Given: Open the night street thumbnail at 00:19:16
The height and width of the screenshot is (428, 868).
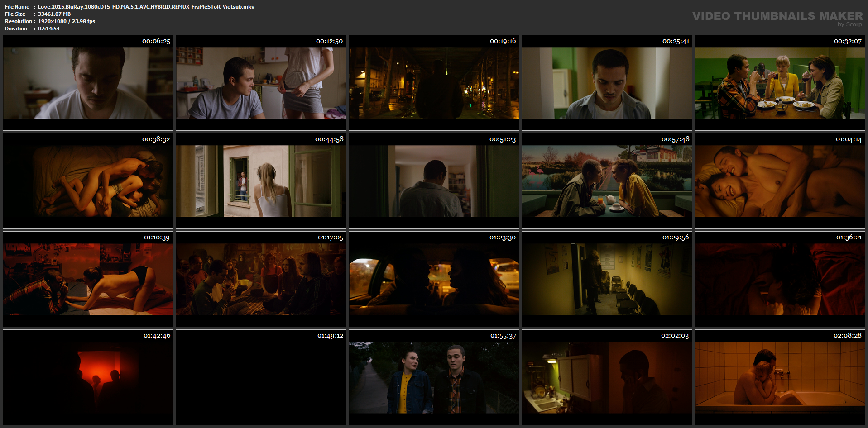Looking at the screenshot, I should (x=434, y=83).
